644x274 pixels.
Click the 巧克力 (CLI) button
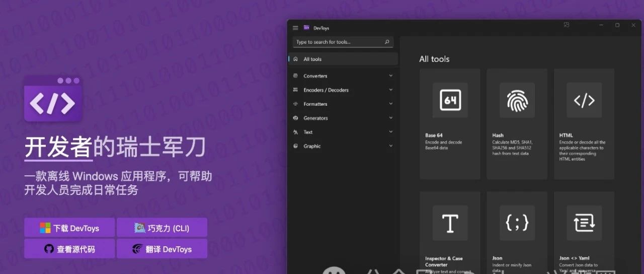(x=162, y=228)
